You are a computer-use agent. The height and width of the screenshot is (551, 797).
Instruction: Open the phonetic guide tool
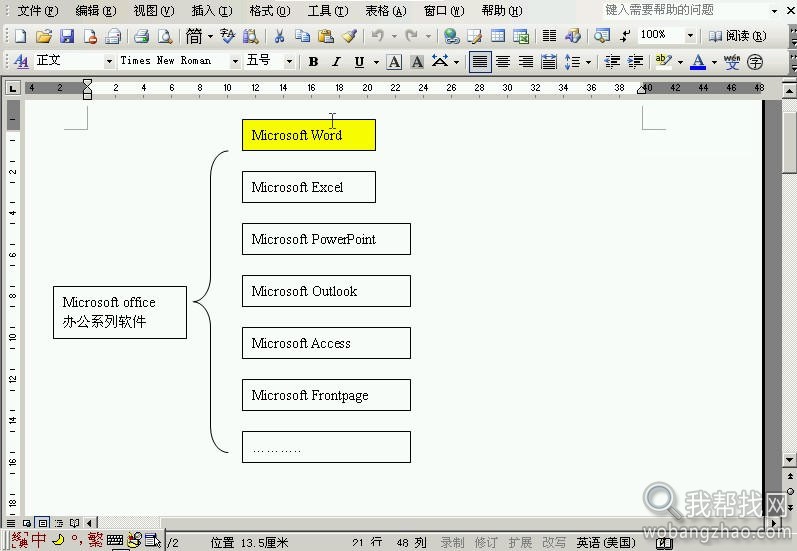point(732,62)
